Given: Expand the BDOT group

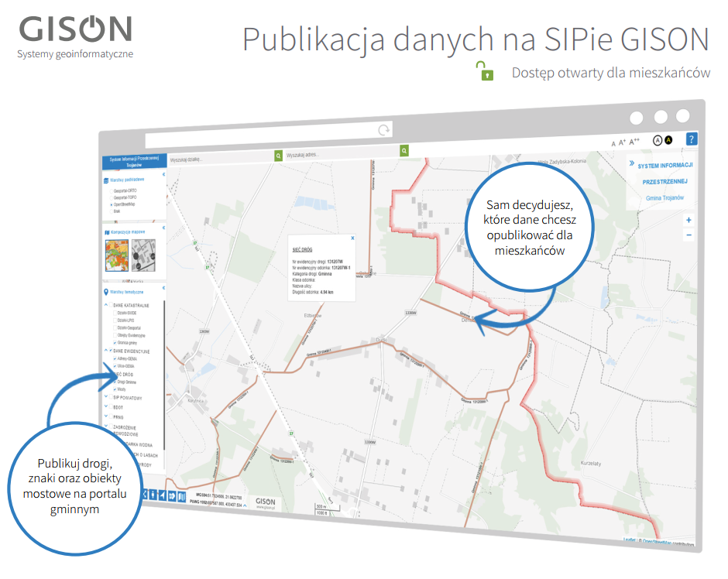Looking at the screenshot, I should (x=106, y=406).
